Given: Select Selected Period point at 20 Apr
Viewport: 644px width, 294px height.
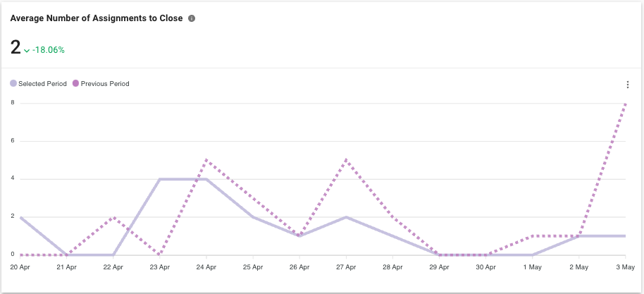Looking at the screenshot, I should pos(20,217).
